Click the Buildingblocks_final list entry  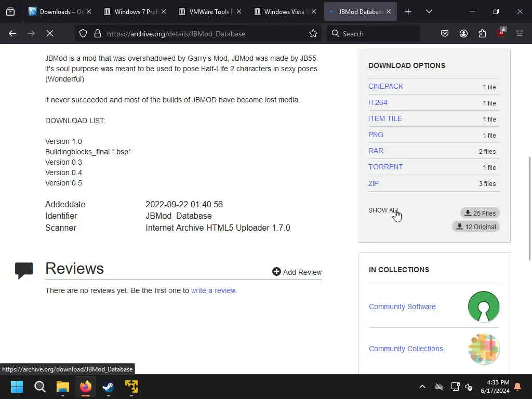click(x=88, y=152)
